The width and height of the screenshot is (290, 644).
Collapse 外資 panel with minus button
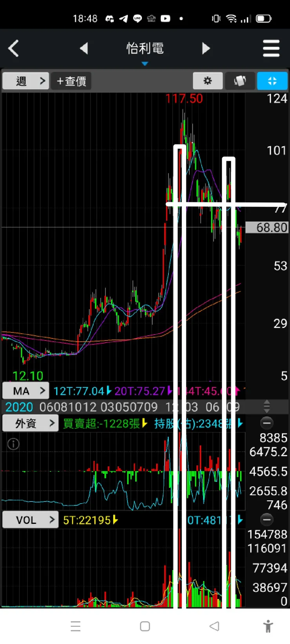coord(267,423)
